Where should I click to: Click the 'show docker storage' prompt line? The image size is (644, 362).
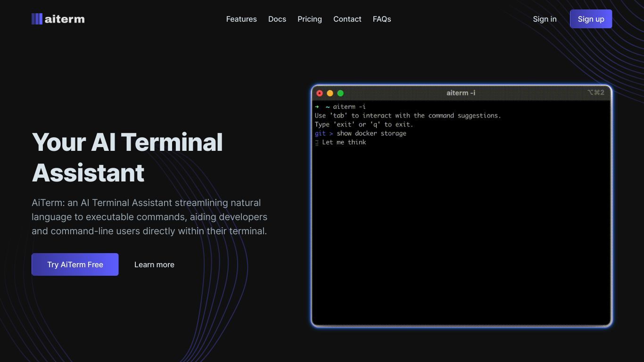[x=361, y=133]
